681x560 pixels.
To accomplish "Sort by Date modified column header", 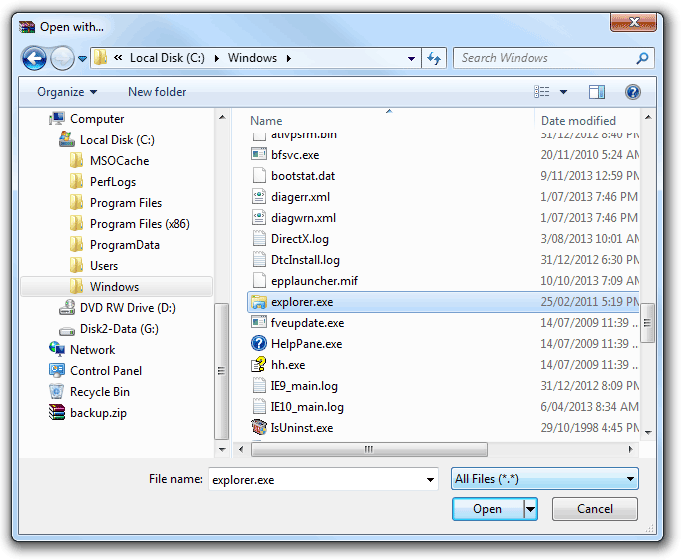I will [578, 120].
